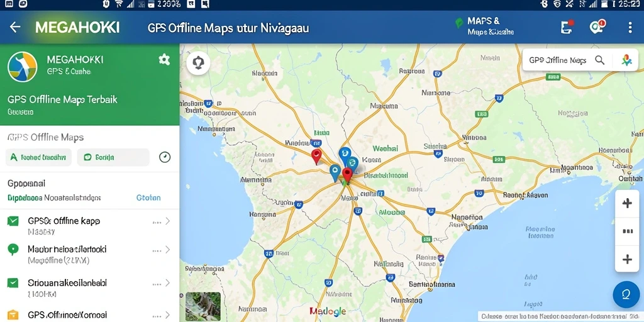The image size is (644, 322).
Task: Click the GPSOc offline kapp row title
Action: (x=64, y=221)
